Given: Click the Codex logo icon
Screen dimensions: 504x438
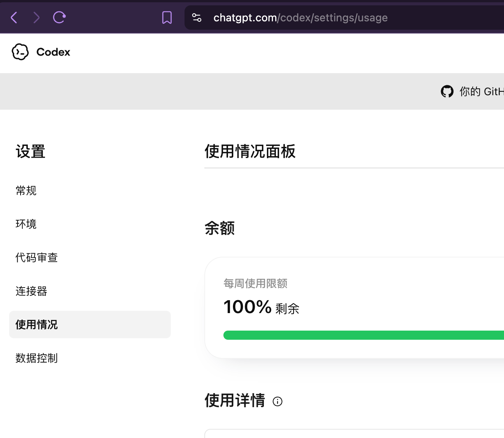Looking at the screenshot, I should point(20,52).
